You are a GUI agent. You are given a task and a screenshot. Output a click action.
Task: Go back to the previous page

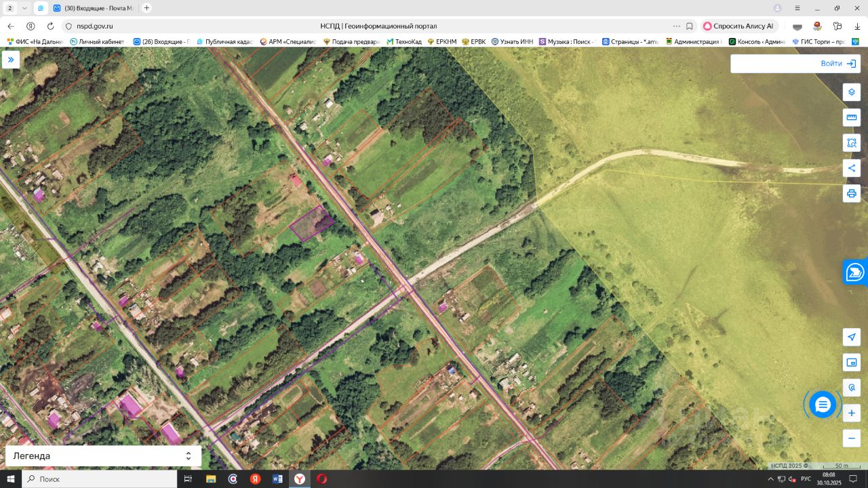pos(11,26)
